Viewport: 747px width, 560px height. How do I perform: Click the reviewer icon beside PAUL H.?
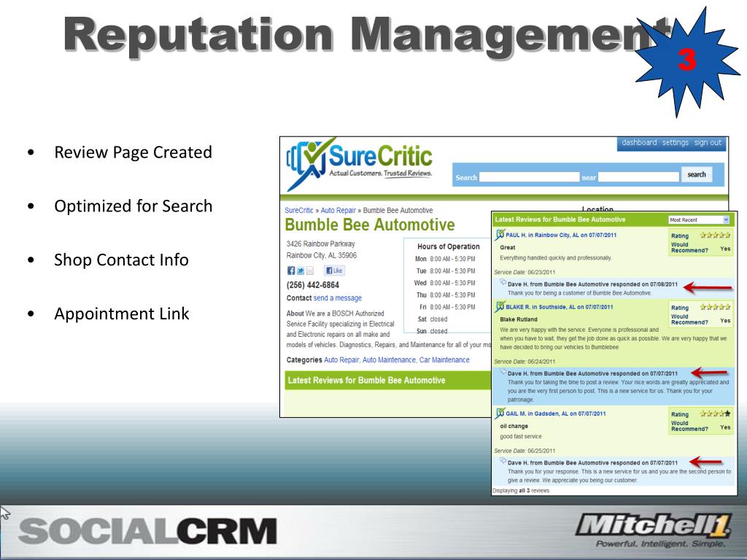[500, 234]
